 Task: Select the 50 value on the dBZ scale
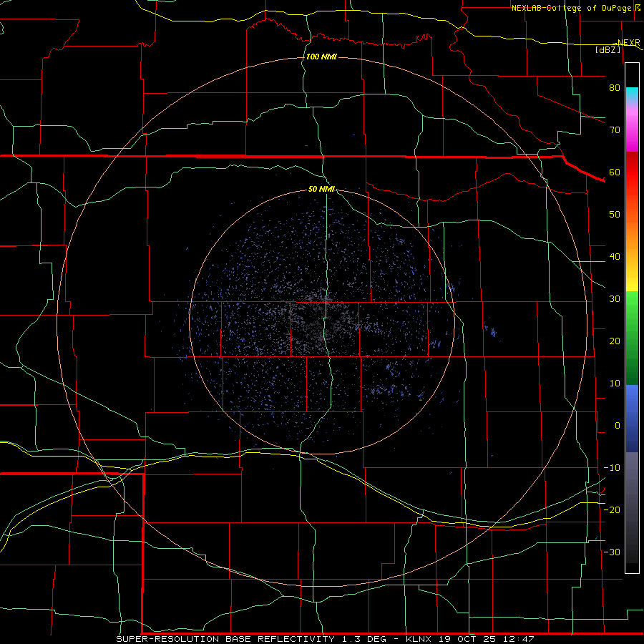click(x=615, y=215)
